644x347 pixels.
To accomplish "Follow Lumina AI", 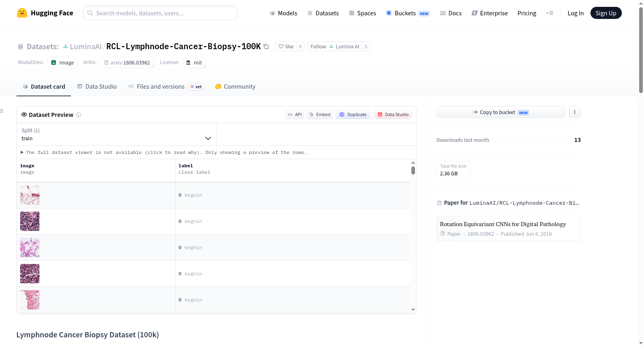I will 335,46.
